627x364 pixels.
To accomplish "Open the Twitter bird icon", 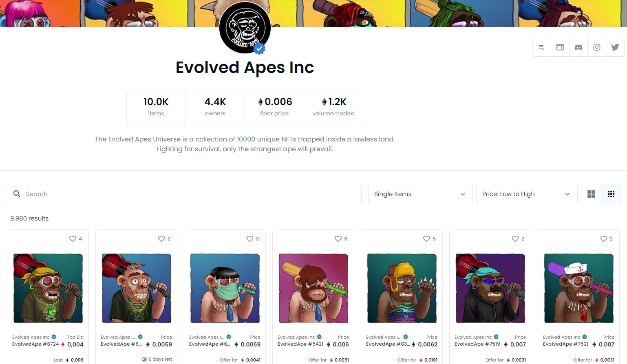I will click(615, 47).
